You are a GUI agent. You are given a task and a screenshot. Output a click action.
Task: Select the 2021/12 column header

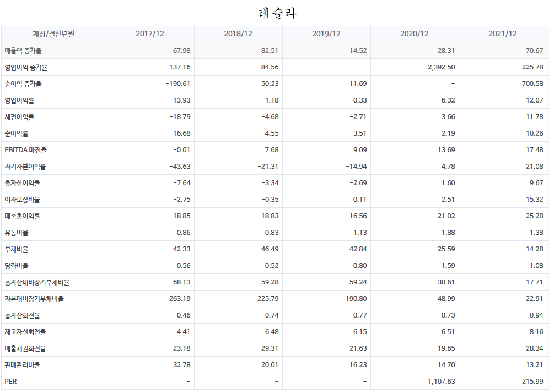pos(503,34)
